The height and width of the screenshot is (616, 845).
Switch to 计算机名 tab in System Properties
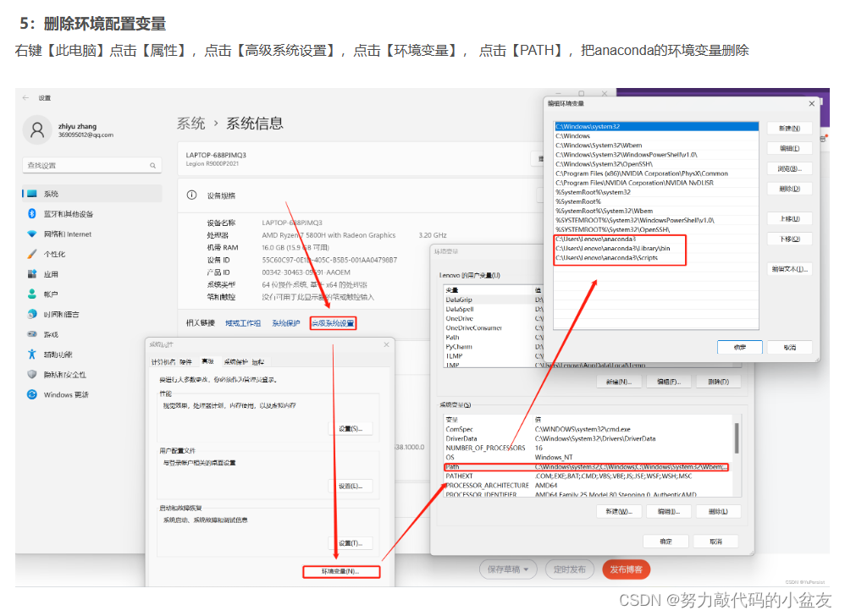[x=163, y=362]
